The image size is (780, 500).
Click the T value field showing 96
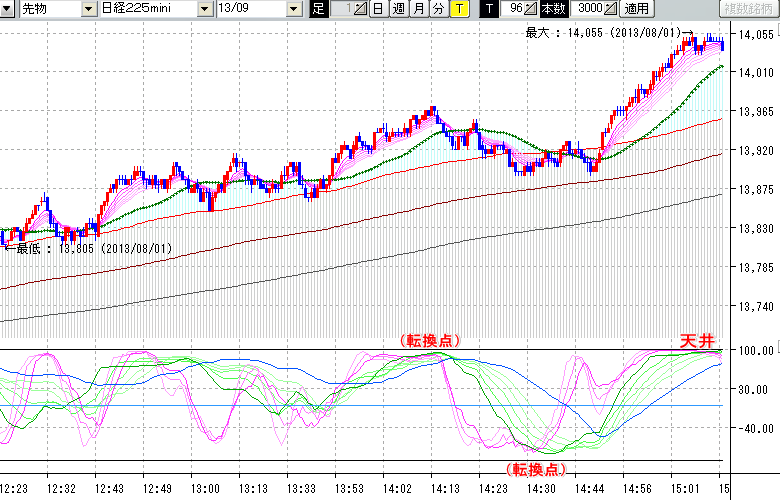click(514, 9)
